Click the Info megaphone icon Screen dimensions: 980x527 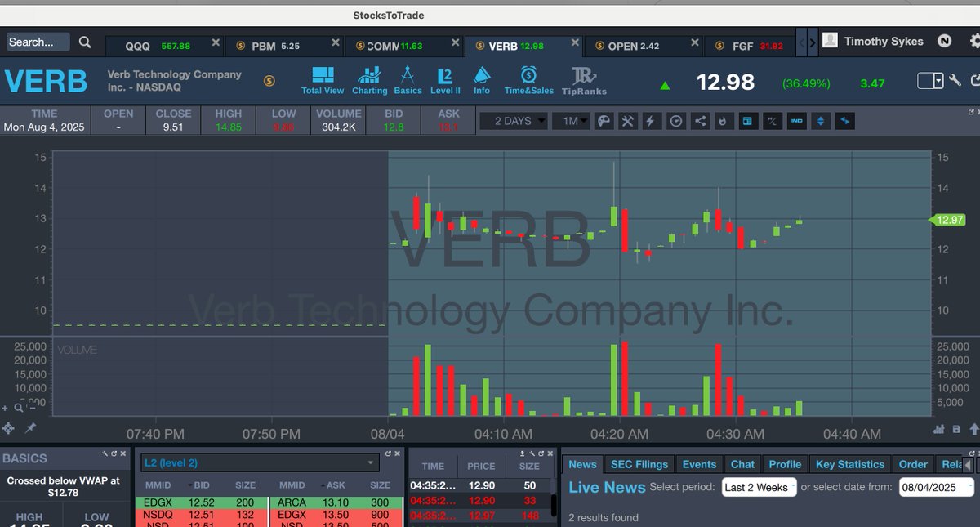point(482,78)
